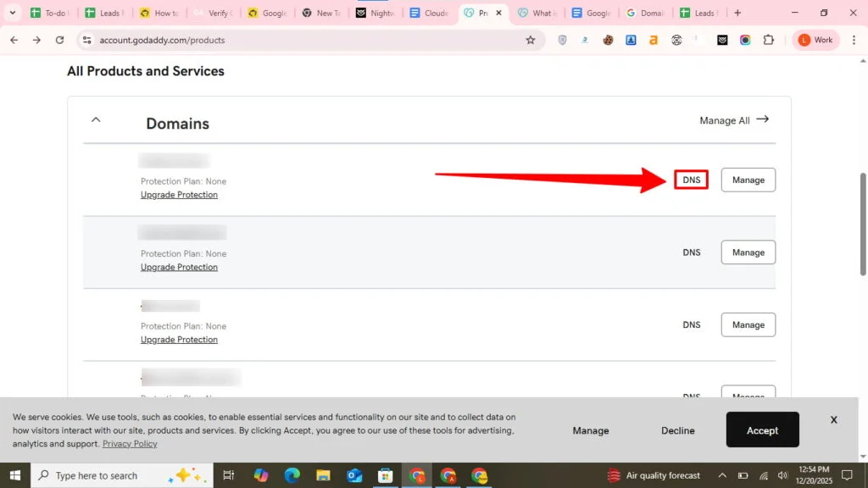Open Air quality forecast widget
Image resolution: width=868 pixels, height=488 pixels.
(654, 475)
